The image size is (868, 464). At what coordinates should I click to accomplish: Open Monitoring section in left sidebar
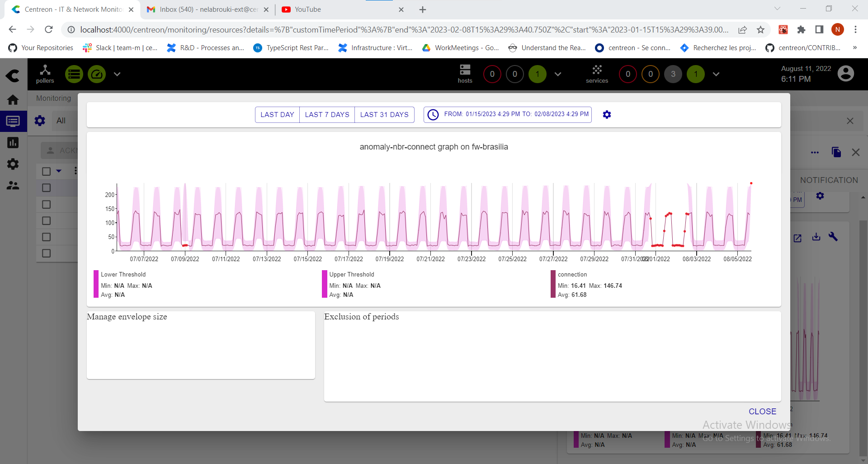click(13, 121)
